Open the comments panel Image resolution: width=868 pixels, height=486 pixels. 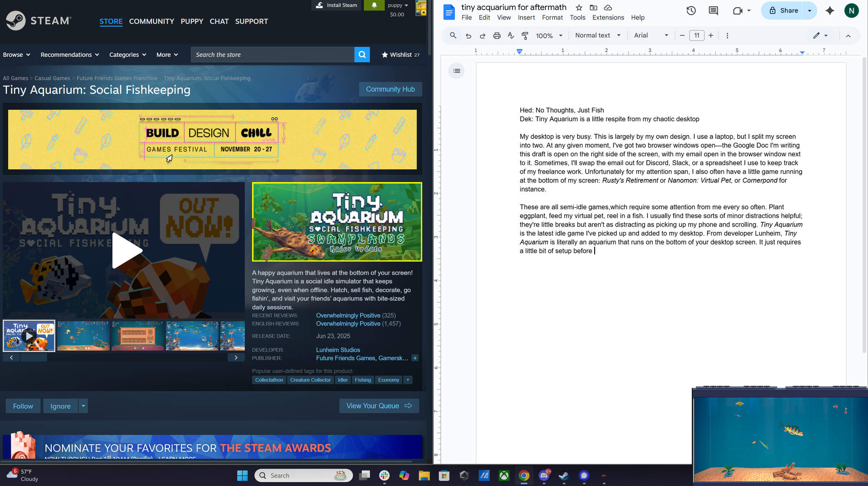[x=713, y=10]
